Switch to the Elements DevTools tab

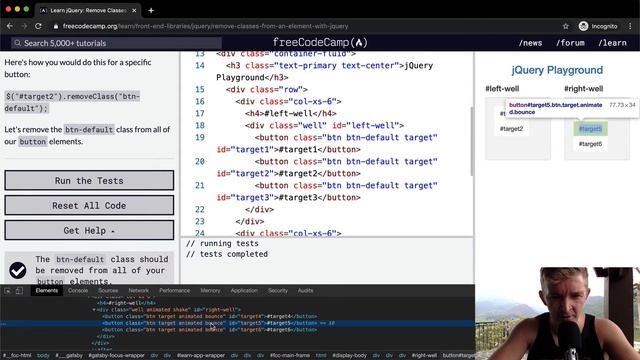[x=47, y=291]
